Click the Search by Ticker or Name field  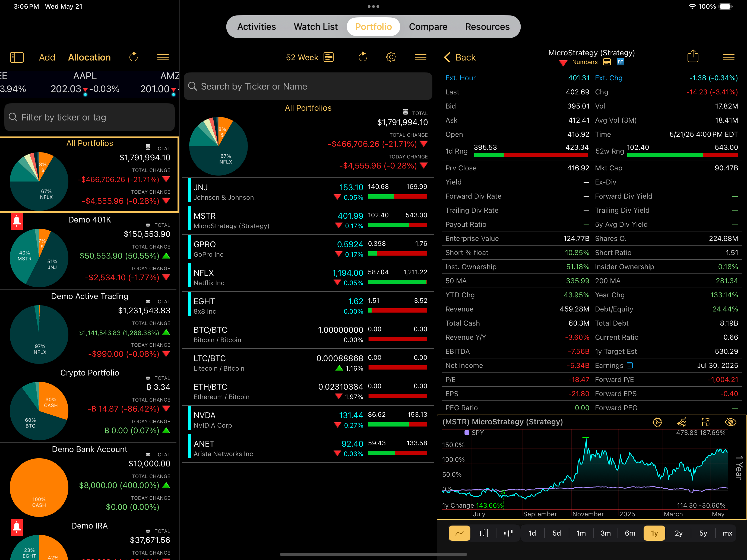point(308,86)
